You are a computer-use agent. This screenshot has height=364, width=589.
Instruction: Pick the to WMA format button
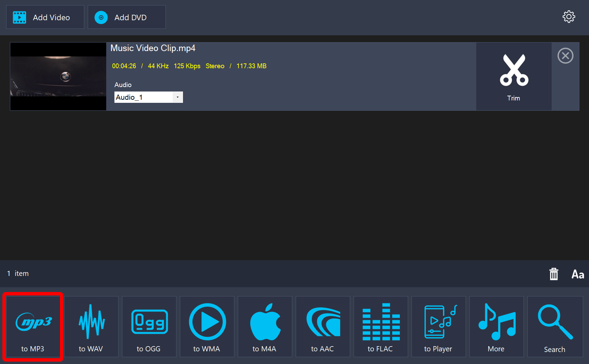[x=207, y=327]
